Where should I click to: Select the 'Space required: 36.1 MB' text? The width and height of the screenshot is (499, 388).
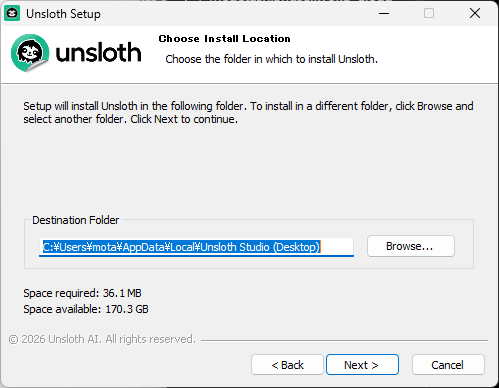click(x=82, y=293)
